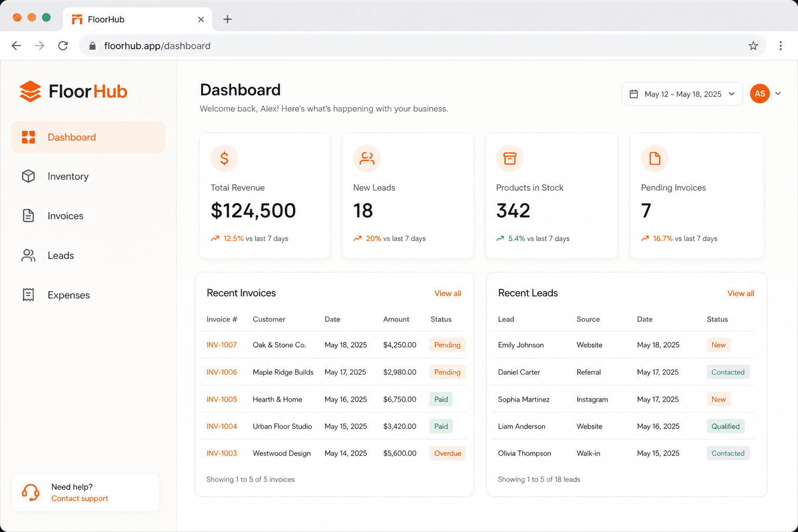Click the Pending Invoices file icon
Image resolution: width=798 pixels, height=532 pixels.
655,158
